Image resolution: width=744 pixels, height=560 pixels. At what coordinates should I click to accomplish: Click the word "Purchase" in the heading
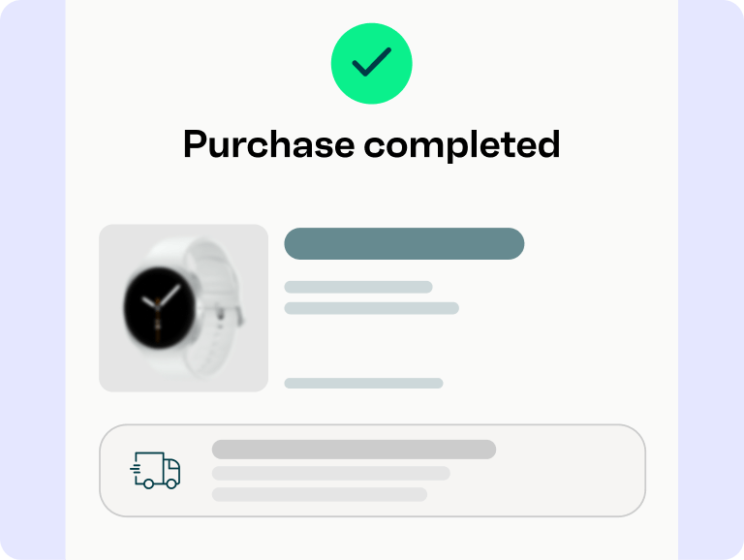(x=269, y=143)
